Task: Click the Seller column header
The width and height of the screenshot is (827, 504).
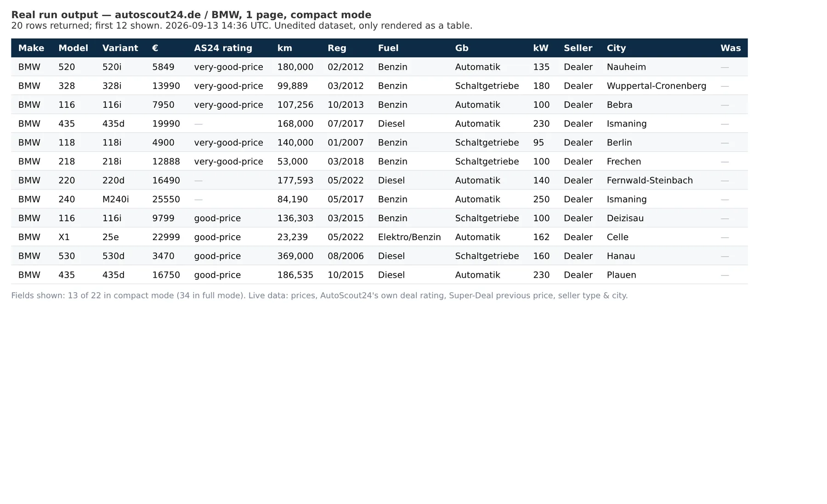Action: tap(578, 48)
